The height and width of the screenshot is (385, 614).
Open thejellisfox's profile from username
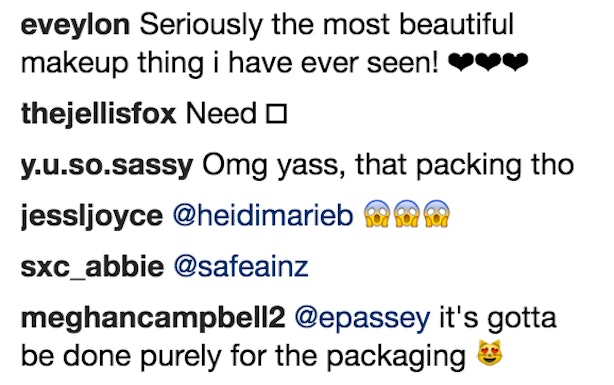pyautogui.click(x=99, y=114)
